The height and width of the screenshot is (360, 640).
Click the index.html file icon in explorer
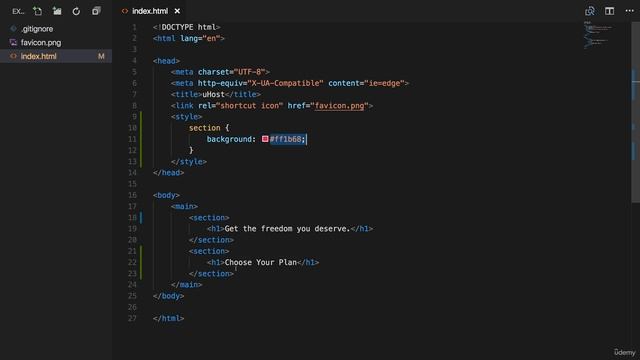(x=13, y=56)
